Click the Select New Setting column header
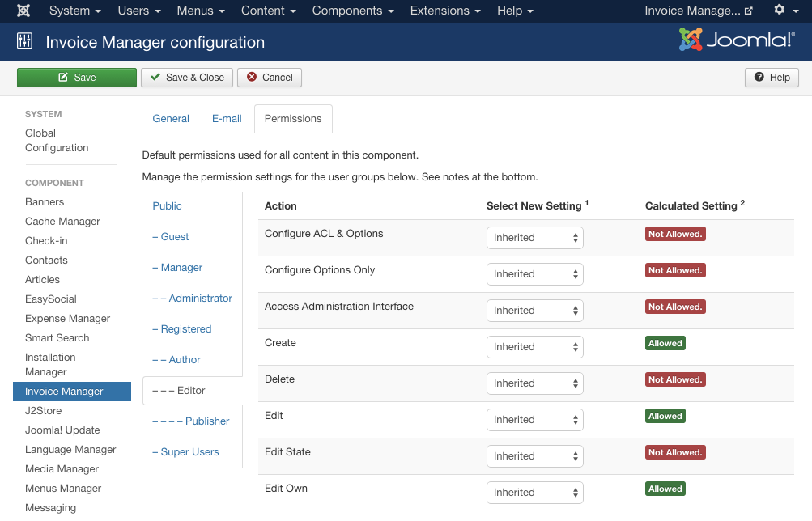This screenshot has height=521, width=812. (537, 205)
